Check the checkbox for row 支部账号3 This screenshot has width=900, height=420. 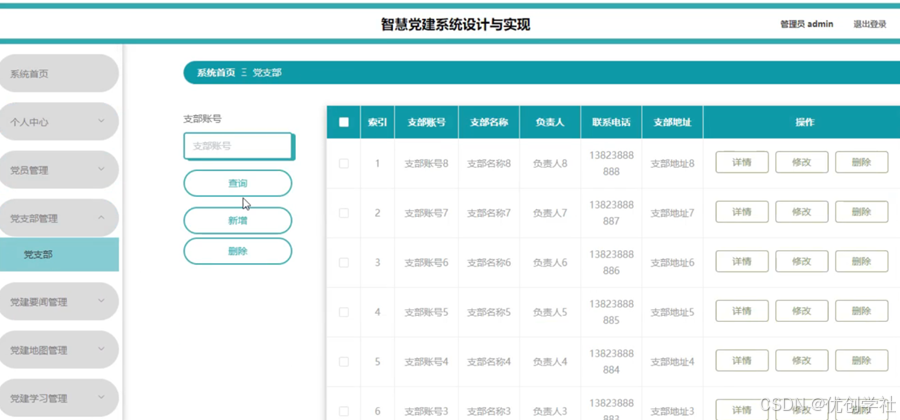point(344,411)
